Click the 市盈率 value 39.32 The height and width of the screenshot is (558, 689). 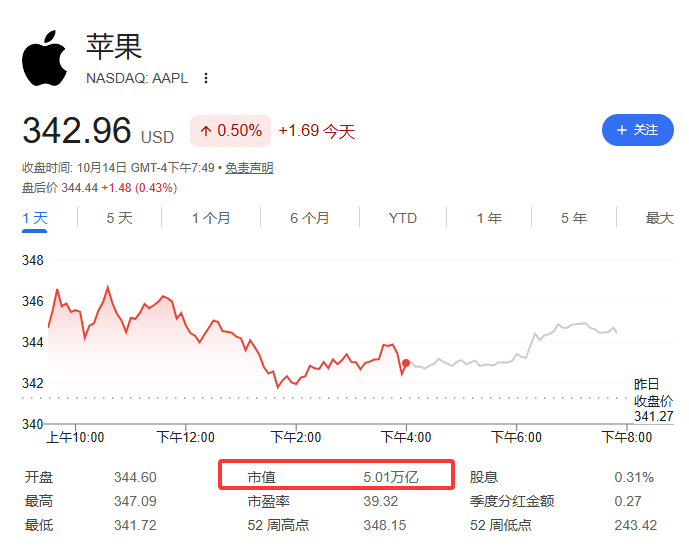(381, 501)
